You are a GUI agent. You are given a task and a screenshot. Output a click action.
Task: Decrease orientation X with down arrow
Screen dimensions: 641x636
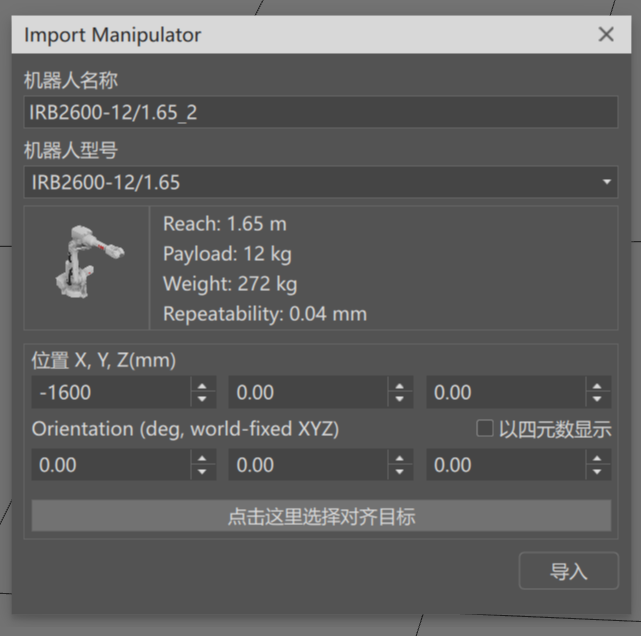202,472
